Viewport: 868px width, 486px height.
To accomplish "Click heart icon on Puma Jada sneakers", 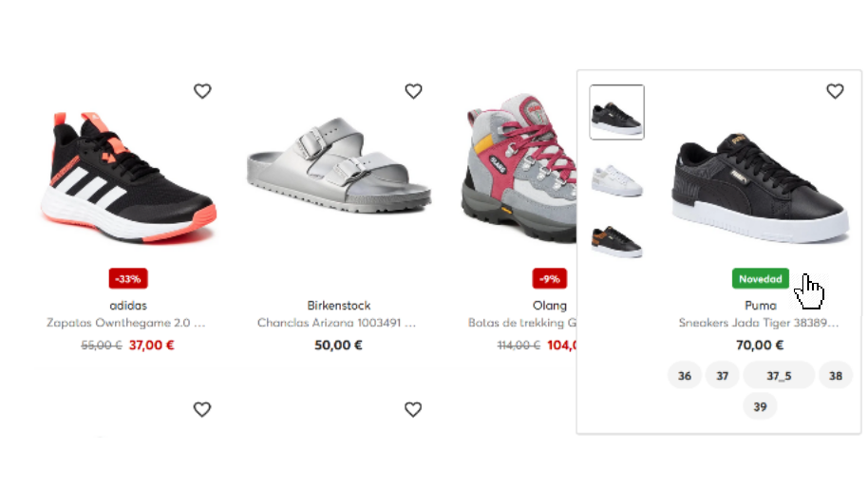I will click(x=835, y=91).
